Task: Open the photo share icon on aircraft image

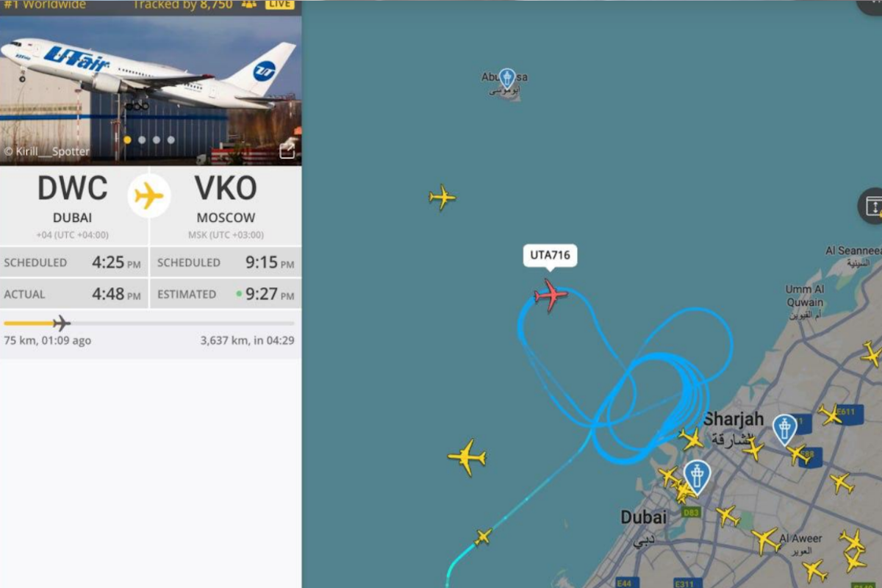Action: [x=287, y=151]
